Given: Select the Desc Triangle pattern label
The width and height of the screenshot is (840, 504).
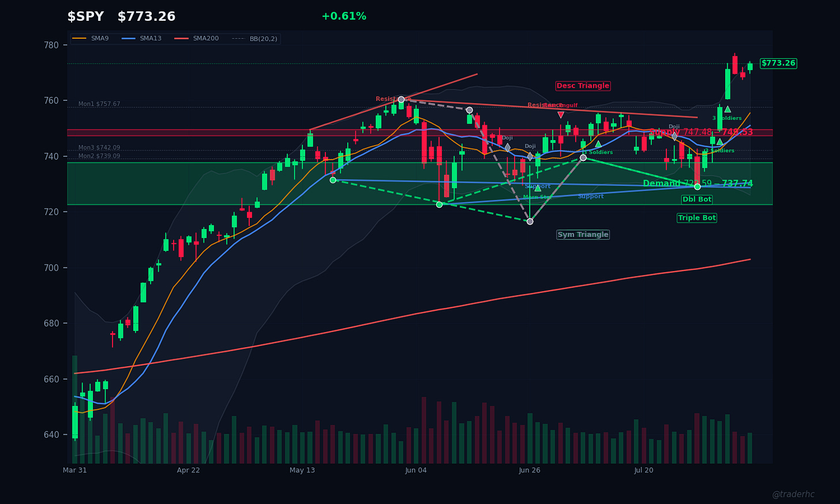Looking at the screenshot, I should pos(583,86).
